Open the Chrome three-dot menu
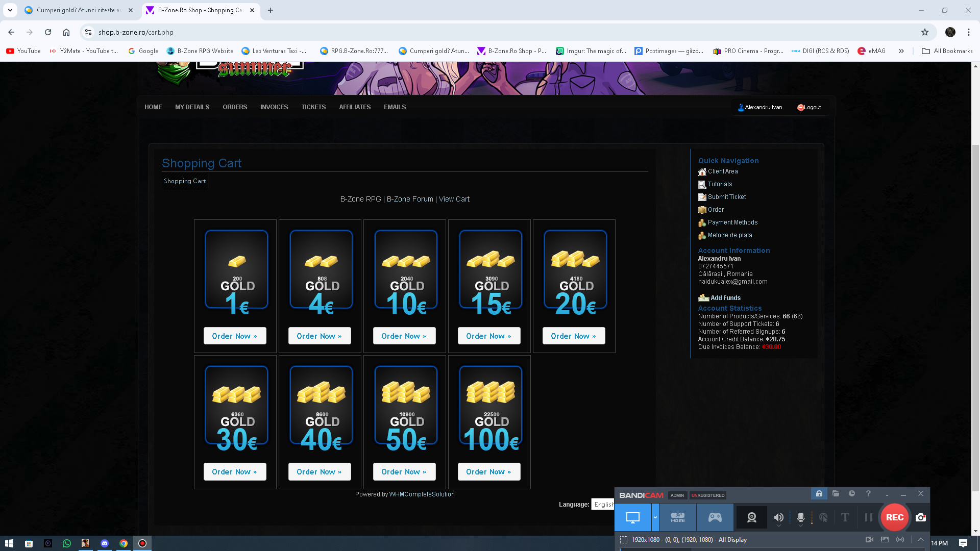This screenshot has height=551, width=980. tap(969, 32)
